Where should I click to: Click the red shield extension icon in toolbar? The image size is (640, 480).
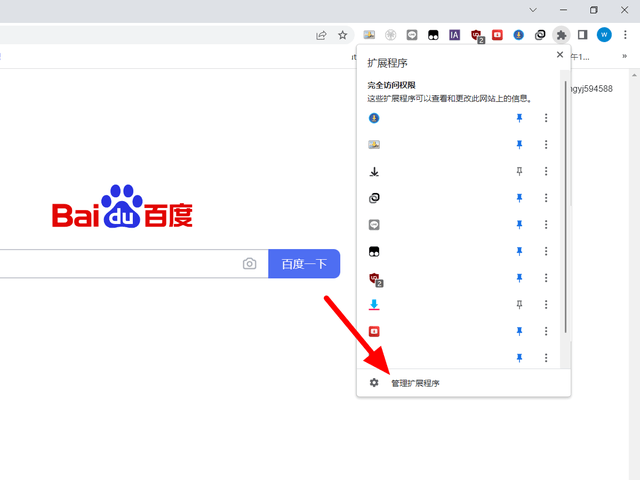point(477,36)
